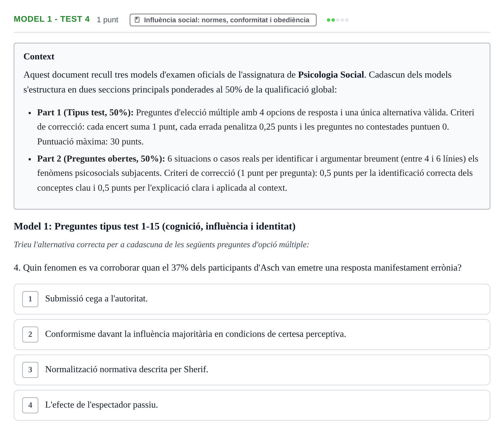Click the number 1 option badge
The width and height of the screenshot is (504, 435).
point(30,299)
